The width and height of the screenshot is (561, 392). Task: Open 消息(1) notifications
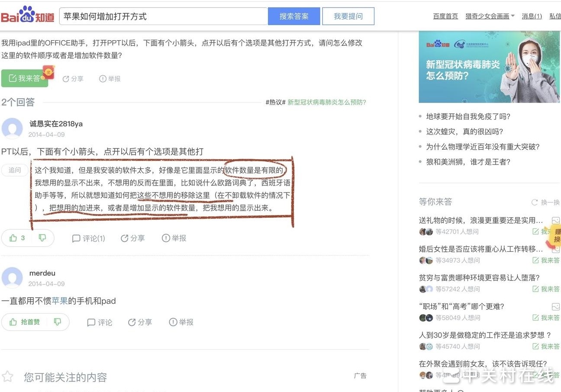tap(532, 16)
